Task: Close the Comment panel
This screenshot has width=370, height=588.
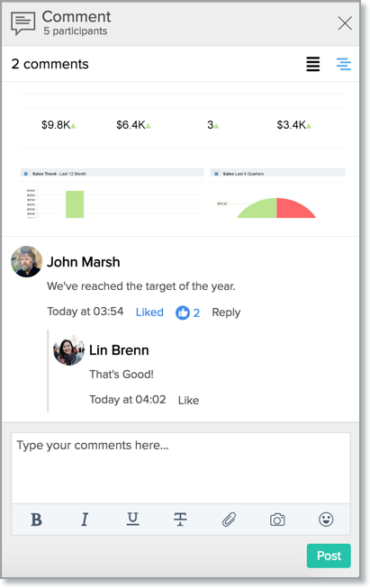Action: 345,23
